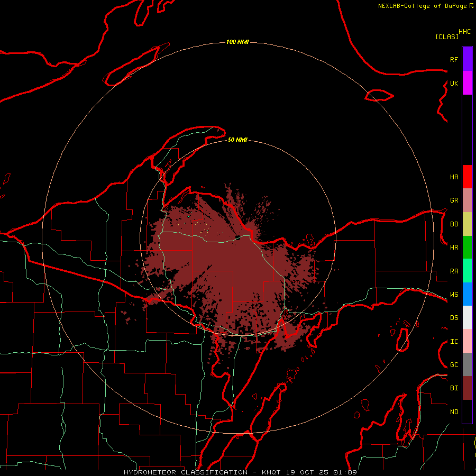Viewport: 476px width, 476px height.
Task: Click the 100 NMI range ring label
Action: click(237, 42)
